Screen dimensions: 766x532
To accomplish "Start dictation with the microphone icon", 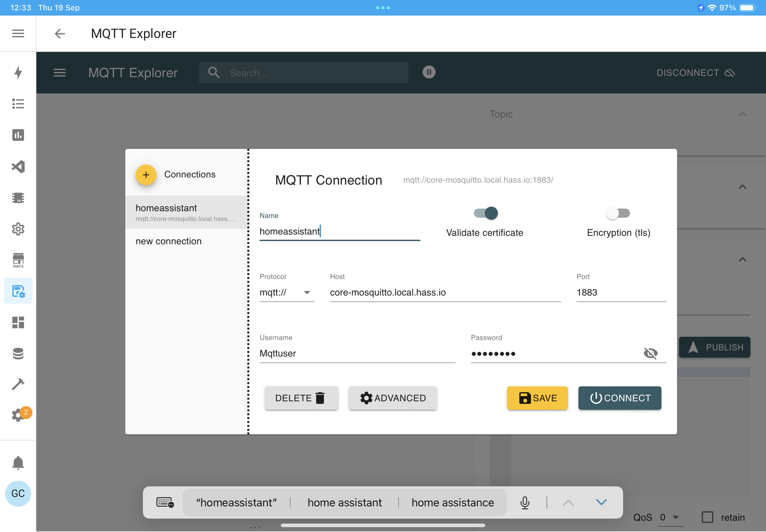I will tap(525, 503).
